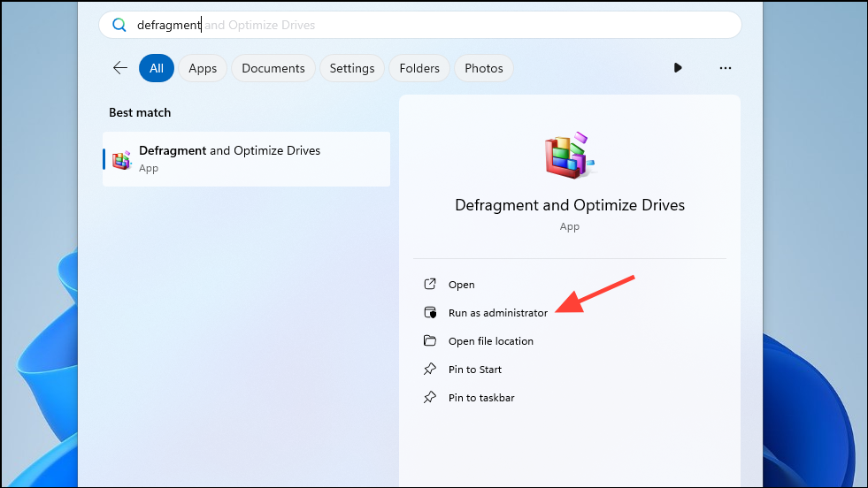Click the small defragment app icon in results

[x=122, y=160]
